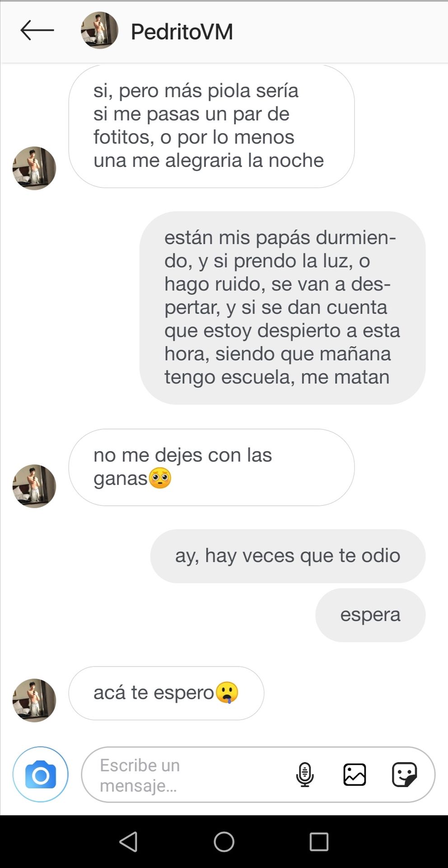Tap the back arrow in the header
This screenshot has height=868, width=448.
tap(37, 30)
